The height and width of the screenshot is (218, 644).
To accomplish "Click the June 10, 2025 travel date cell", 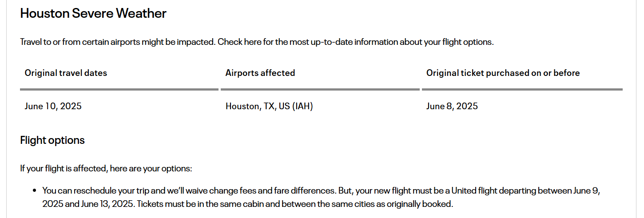I will tap(53, 106).
